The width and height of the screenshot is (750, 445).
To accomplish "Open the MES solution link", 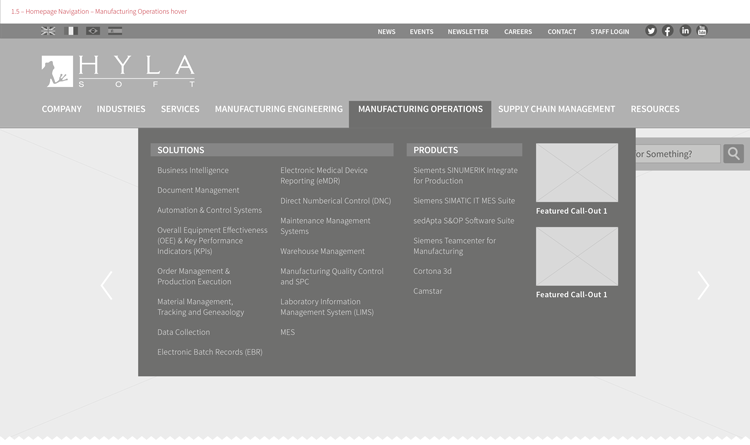I will click(287, 332).
